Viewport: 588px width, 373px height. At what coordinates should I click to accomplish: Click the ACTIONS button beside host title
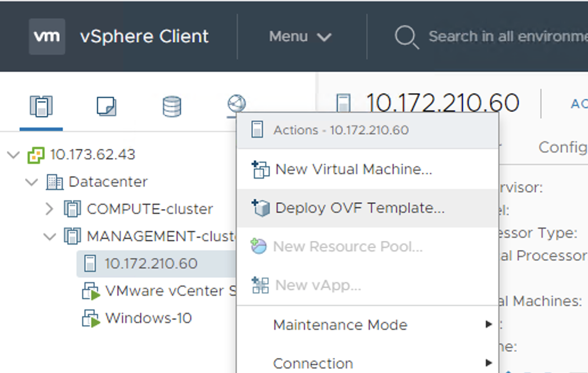tap(579, 104)
